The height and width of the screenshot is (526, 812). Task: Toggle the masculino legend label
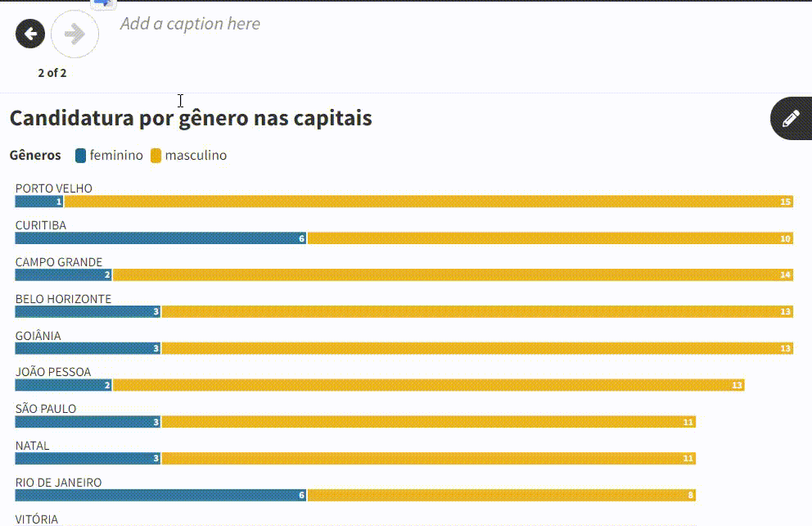tap(196, 156)
